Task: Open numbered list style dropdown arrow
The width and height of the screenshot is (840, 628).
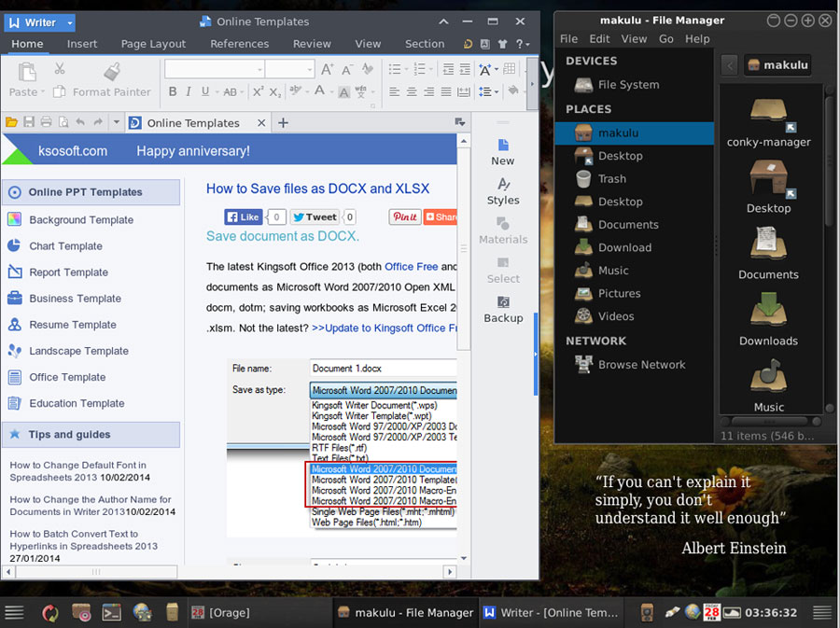Action: (430, 70)
